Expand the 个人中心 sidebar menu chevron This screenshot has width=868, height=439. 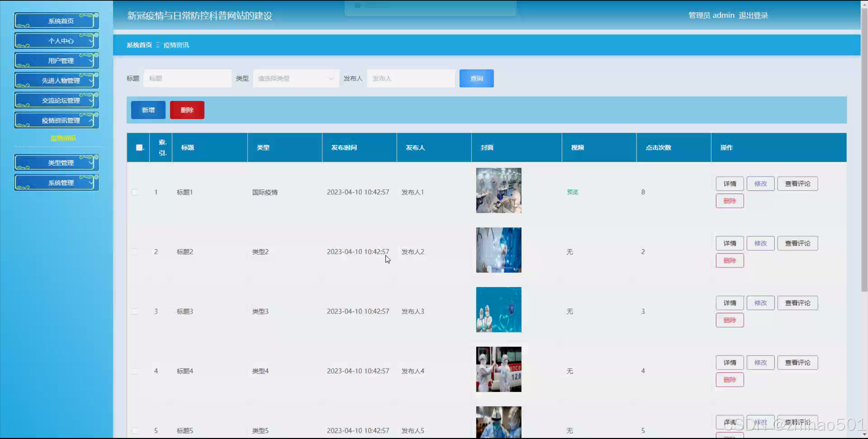click(x=91, y=41)
